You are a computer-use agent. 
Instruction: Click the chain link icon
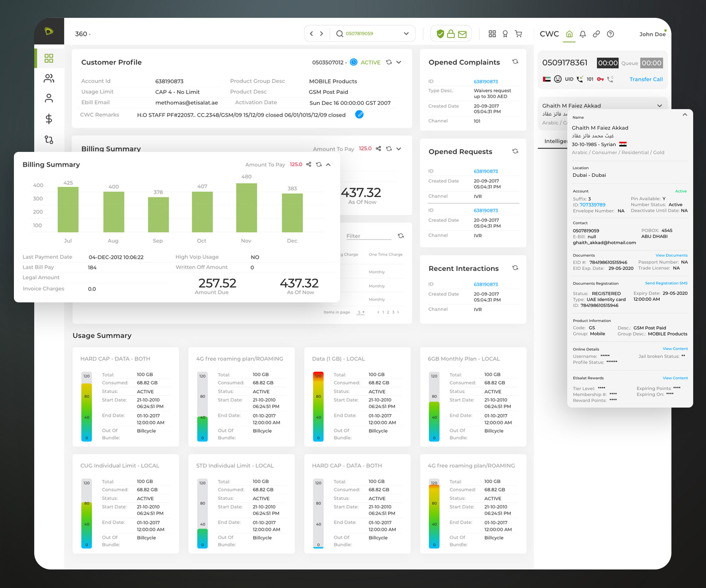596,34
